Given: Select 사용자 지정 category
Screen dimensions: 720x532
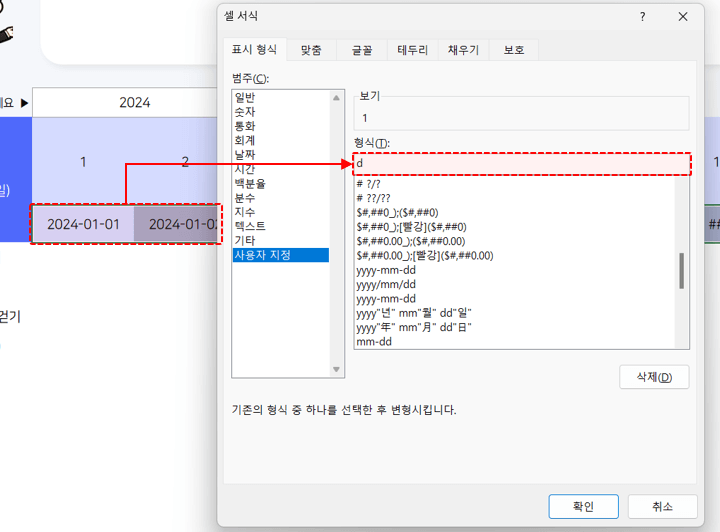Looking at the screenshot, I should (x=281, y=255).
